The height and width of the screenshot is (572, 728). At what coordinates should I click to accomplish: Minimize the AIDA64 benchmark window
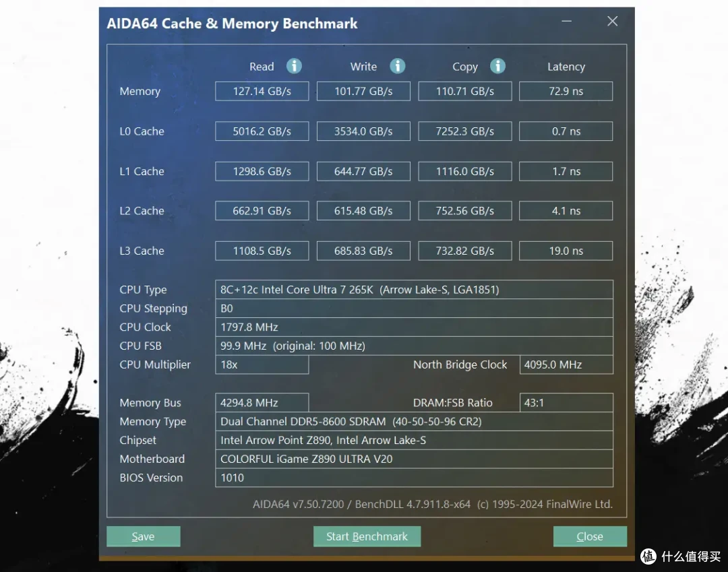566,22
